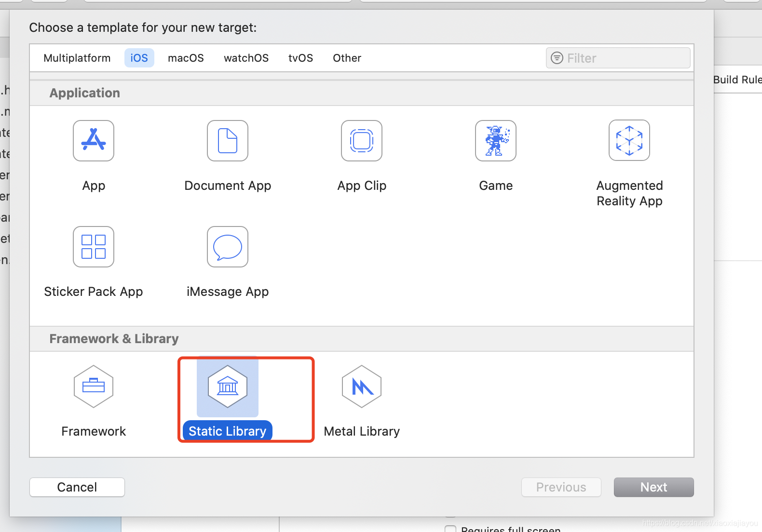This screenshot has width=762, height=532.
Task: Click the App template label
Action: pyautogui.click(x=94, y=186)
